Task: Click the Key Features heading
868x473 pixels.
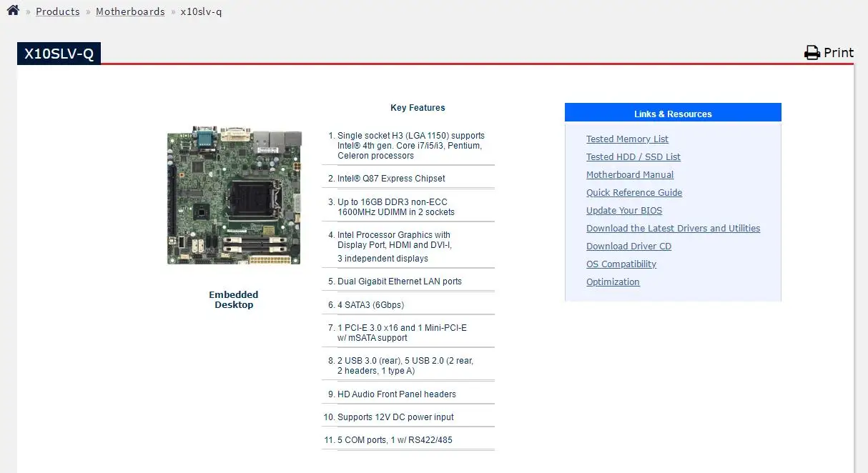Action: 418,108
